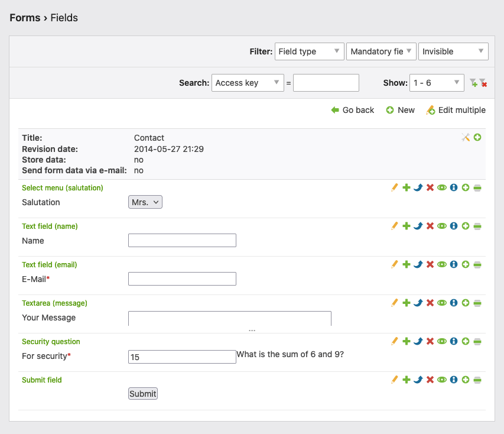Duplicate the Textarea (message) field

(407, 303)
